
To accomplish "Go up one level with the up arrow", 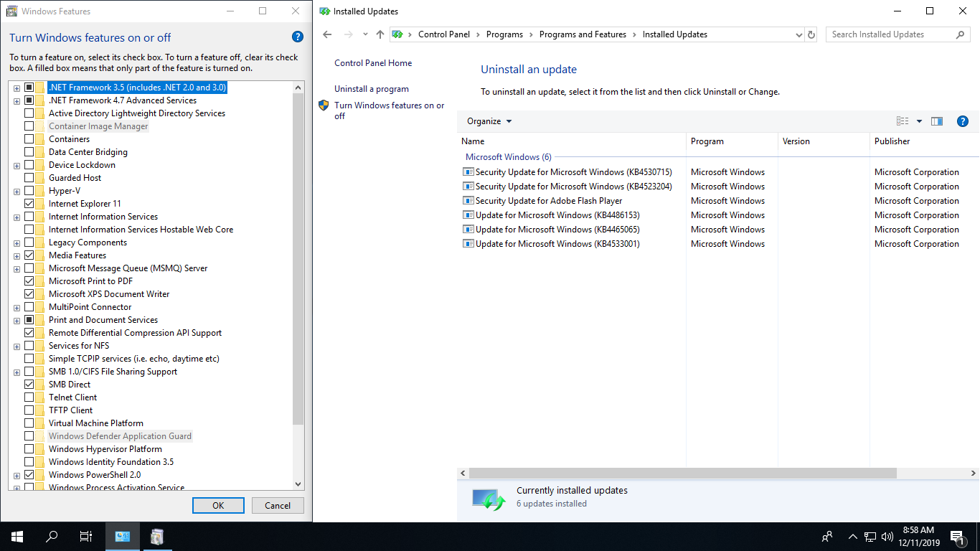I will [380, 34].
